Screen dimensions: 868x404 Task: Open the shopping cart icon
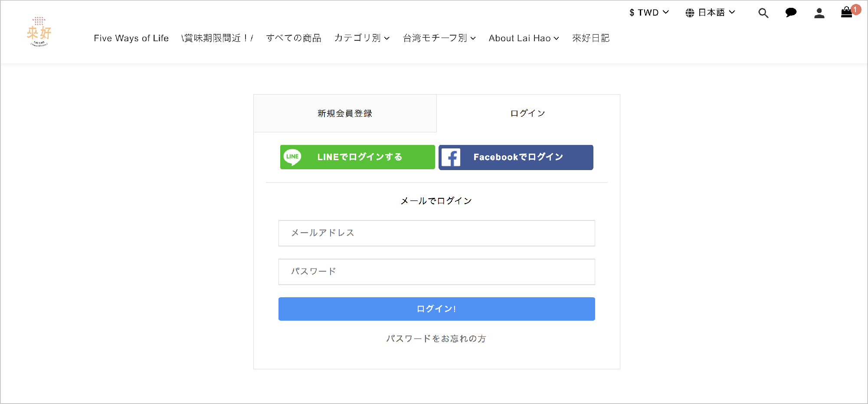point(847,12)
